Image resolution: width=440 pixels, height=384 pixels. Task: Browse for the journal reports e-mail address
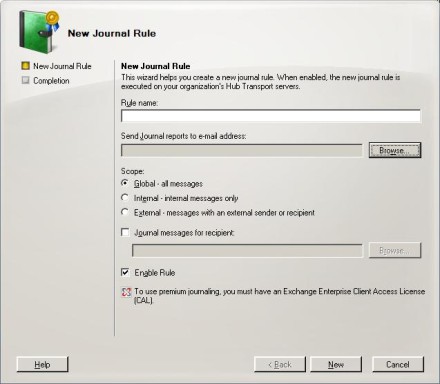pyautogui.click(x=395, y=150)
